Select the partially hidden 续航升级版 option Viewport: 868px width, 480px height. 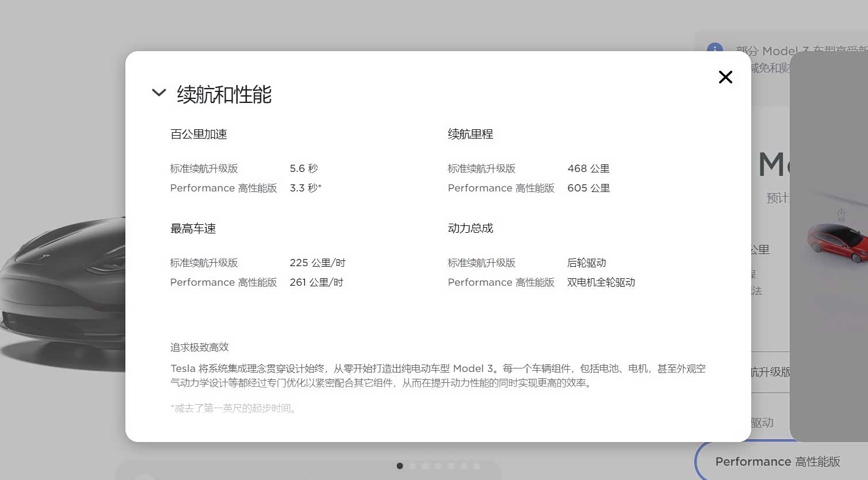(770, 372)
